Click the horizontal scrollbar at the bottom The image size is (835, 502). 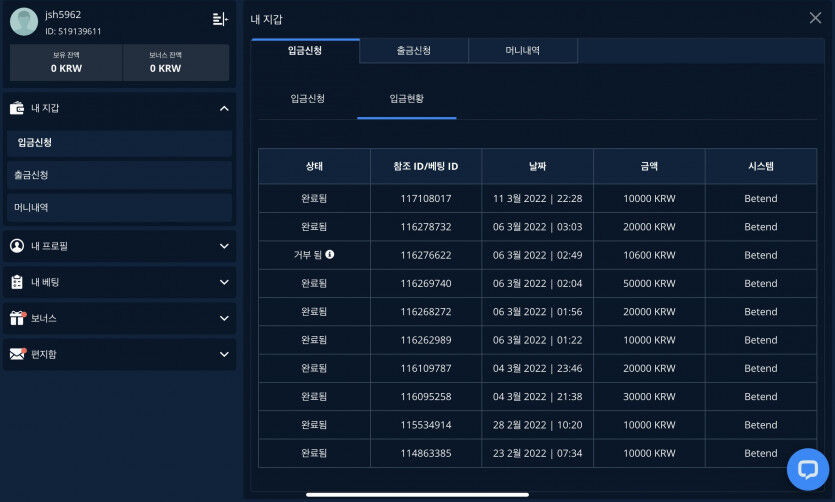[x=418, y=495]
